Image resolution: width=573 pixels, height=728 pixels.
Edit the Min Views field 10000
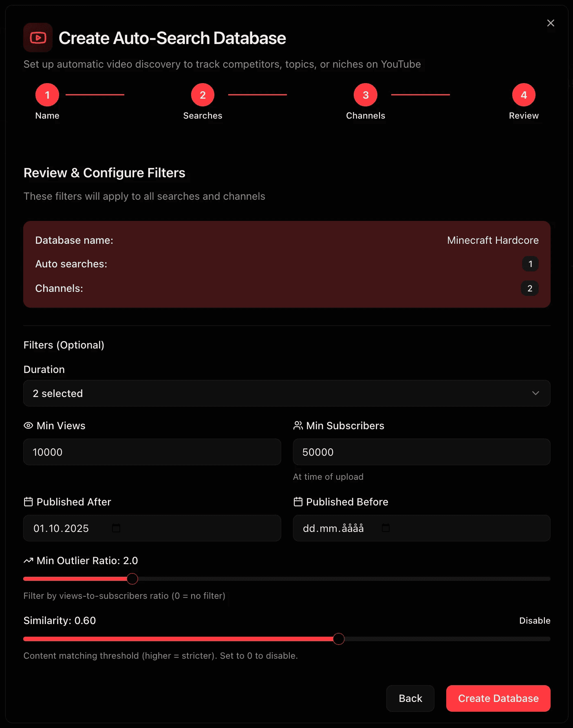pos(152,452)
